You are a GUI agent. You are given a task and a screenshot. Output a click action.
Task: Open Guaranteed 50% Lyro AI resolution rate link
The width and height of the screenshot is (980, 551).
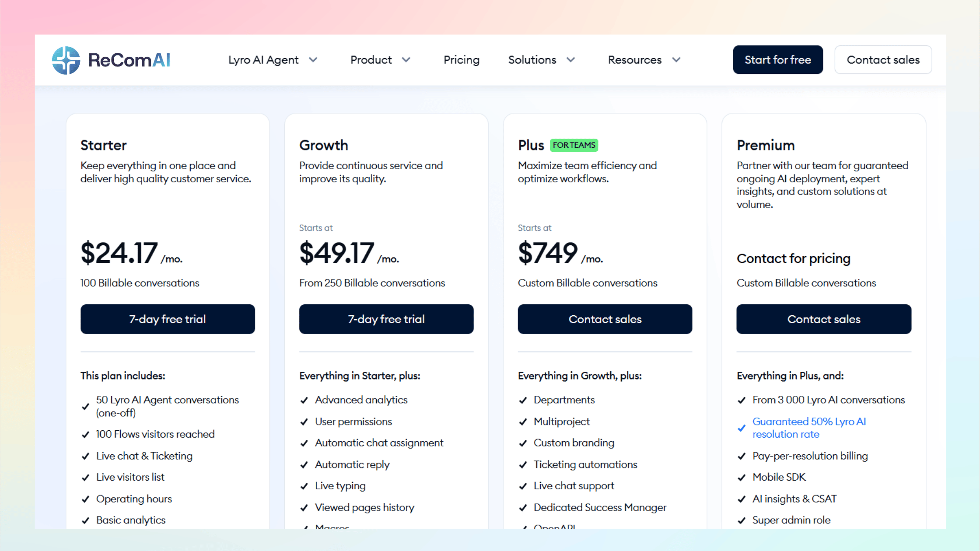coord(809,428)
